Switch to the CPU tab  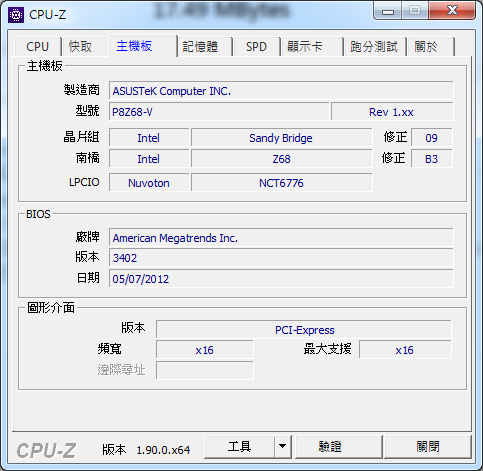click(38, 46)
